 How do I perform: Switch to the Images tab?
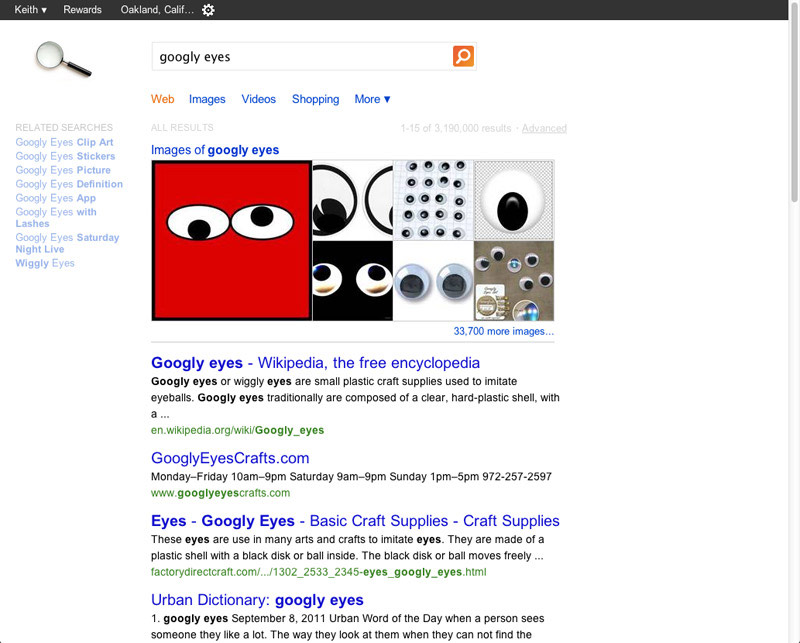click(207, 99)
